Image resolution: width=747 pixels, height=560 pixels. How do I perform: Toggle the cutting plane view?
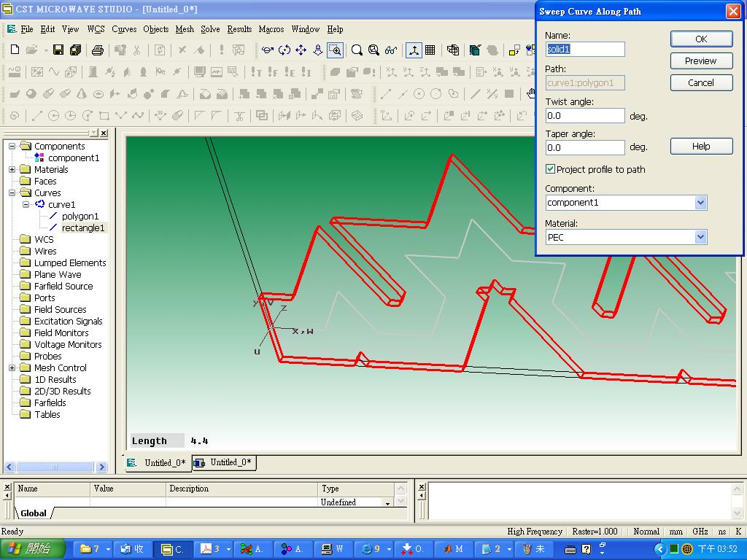coord(475,50)
